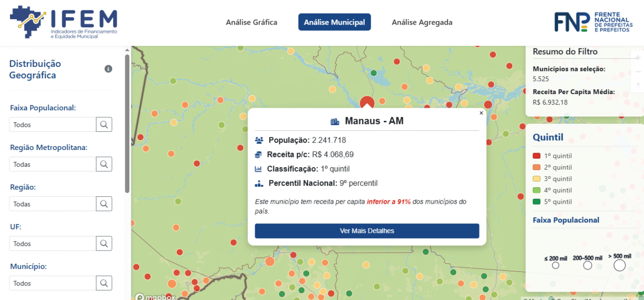The image size is (644, 300).
Task: Click the Município filter search icon
Action: 104,283
